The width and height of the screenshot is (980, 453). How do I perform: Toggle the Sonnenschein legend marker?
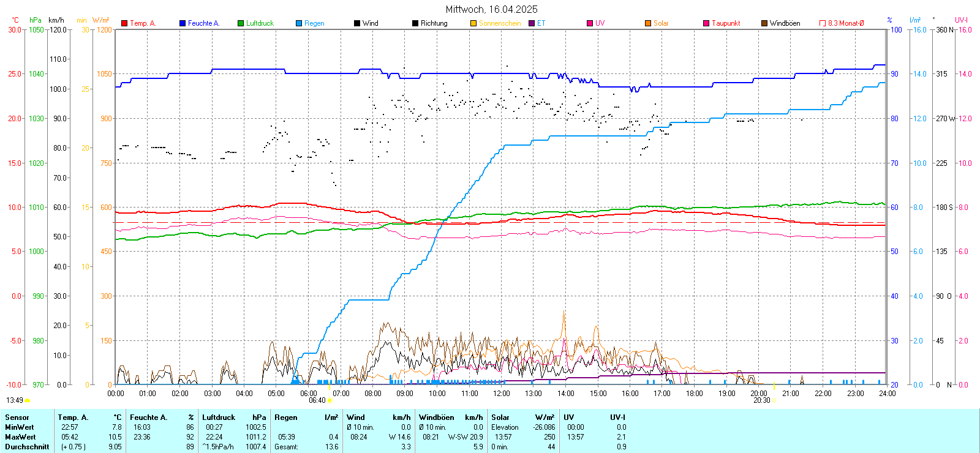click(473, 23)
